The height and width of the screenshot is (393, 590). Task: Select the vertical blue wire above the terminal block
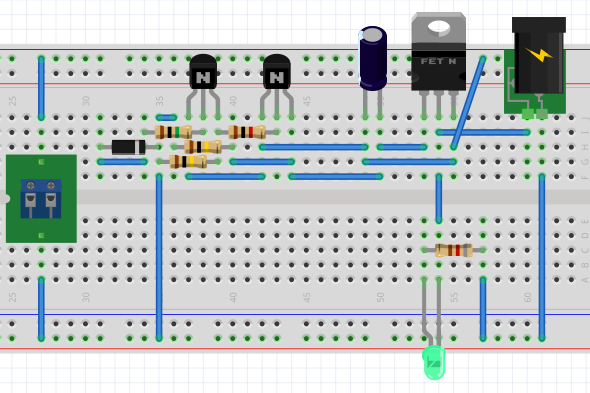[x=41, y=88]
